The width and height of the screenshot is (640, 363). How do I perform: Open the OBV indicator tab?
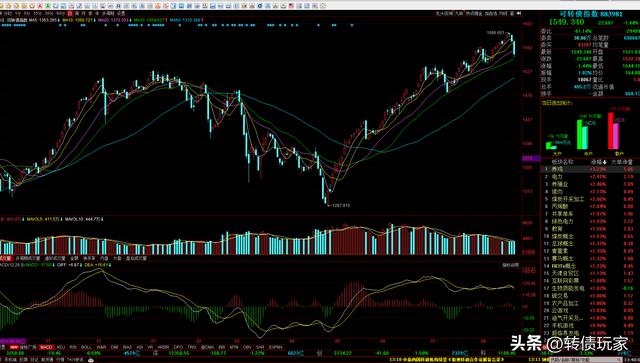(x=247, y=347)
